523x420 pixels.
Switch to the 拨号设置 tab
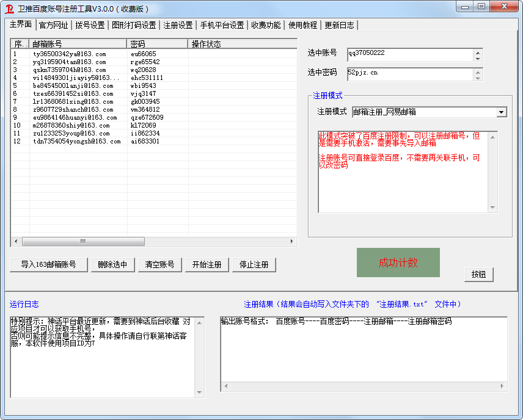tap(90, 25)
